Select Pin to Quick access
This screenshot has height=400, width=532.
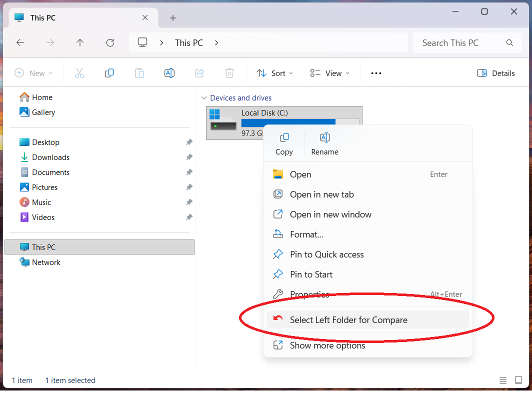click(368, 254)
